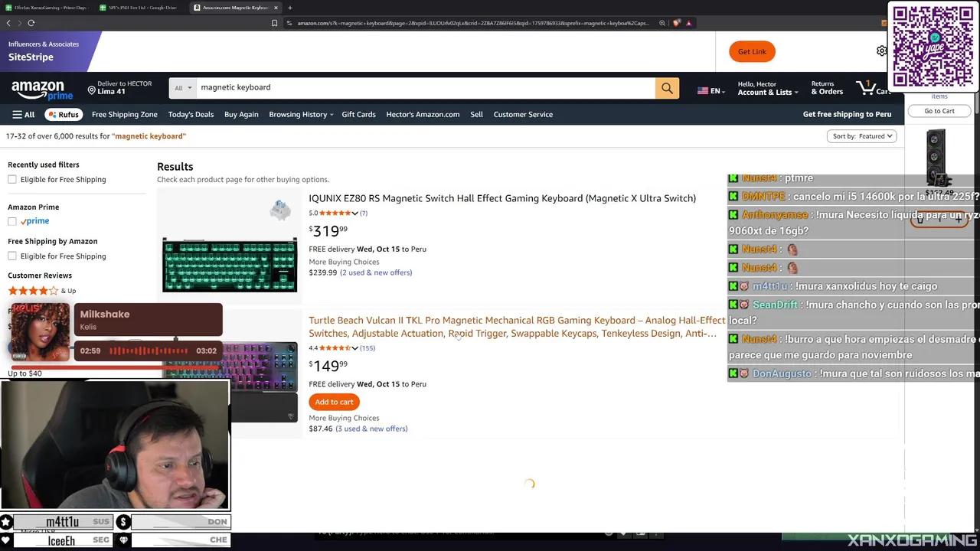Click the delivery location pin icon
980x551 pixels.
coord(91,91)
